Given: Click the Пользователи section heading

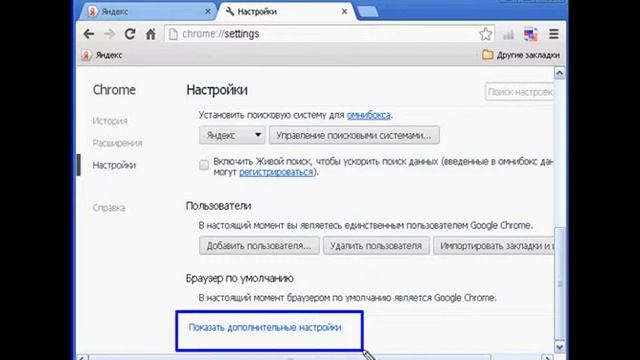Looking at the screenshot, I should (218, 206).
